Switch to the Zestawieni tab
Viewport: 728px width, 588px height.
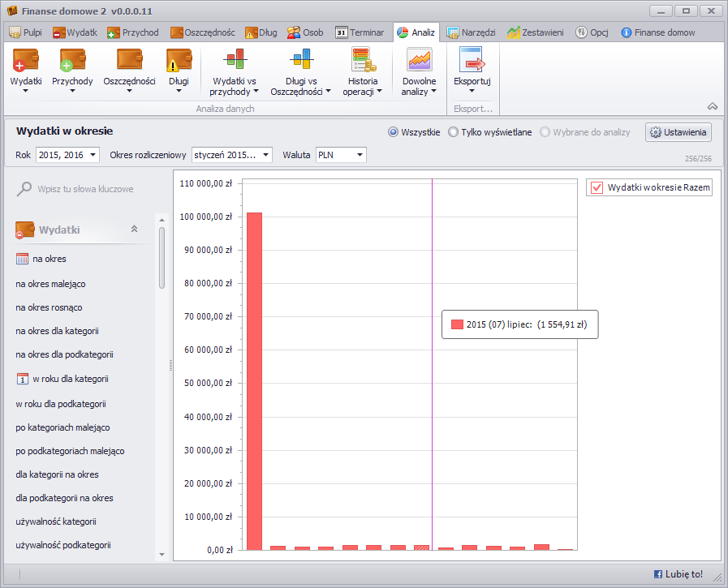pyautogui.click(x=536, y=32)
